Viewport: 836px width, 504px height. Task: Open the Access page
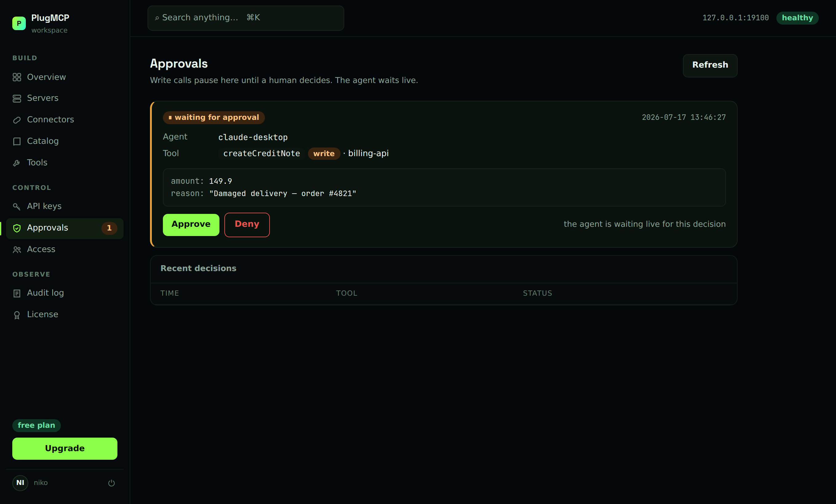[x=65, y=249]
